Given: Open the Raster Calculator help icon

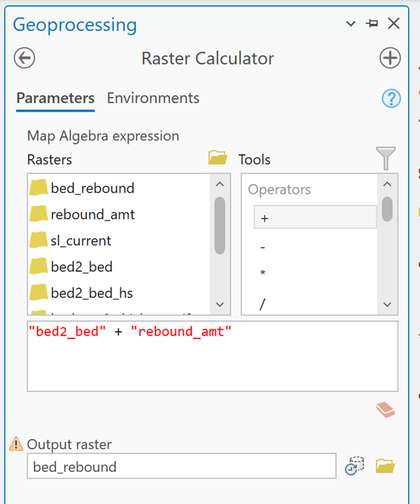Looking at the screenshot, I should pyautogui.click(x=391, y=98).
